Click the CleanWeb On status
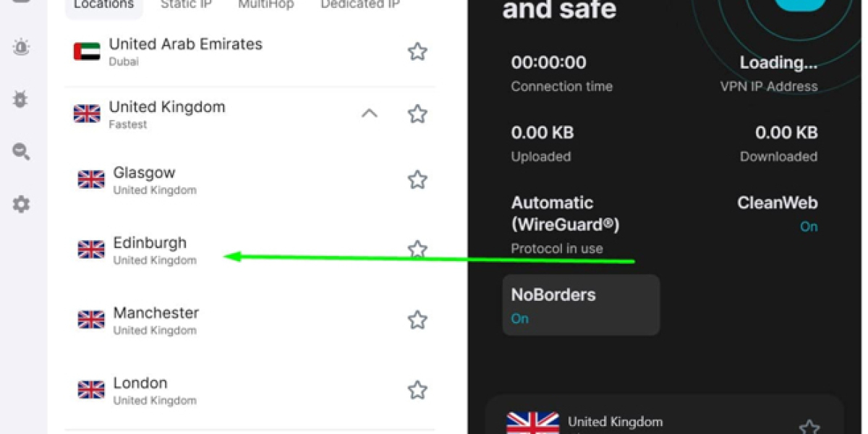This screenshot has height=434, width=868. [x=808, y=226]
